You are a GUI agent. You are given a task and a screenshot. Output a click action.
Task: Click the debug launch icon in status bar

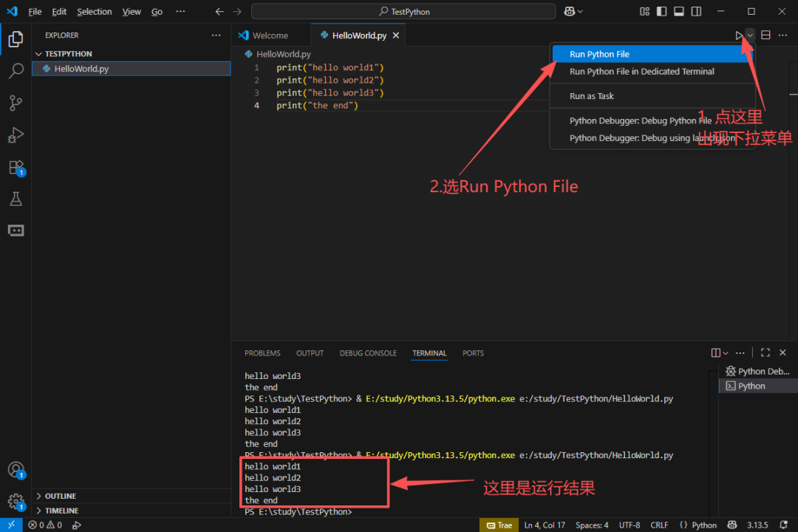click(76, 525)
